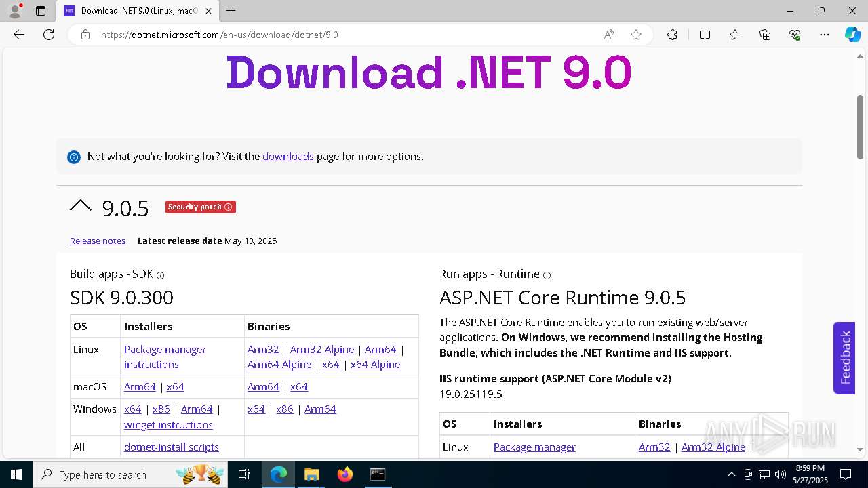Launch Firefox from taskbar
Viewport: 868px width, 488px height.
tap(345, 474)
